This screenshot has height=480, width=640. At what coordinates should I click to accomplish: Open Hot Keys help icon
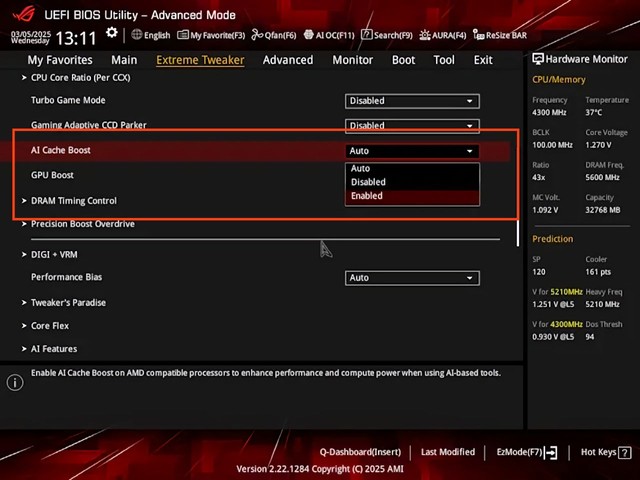coord(624,453)
